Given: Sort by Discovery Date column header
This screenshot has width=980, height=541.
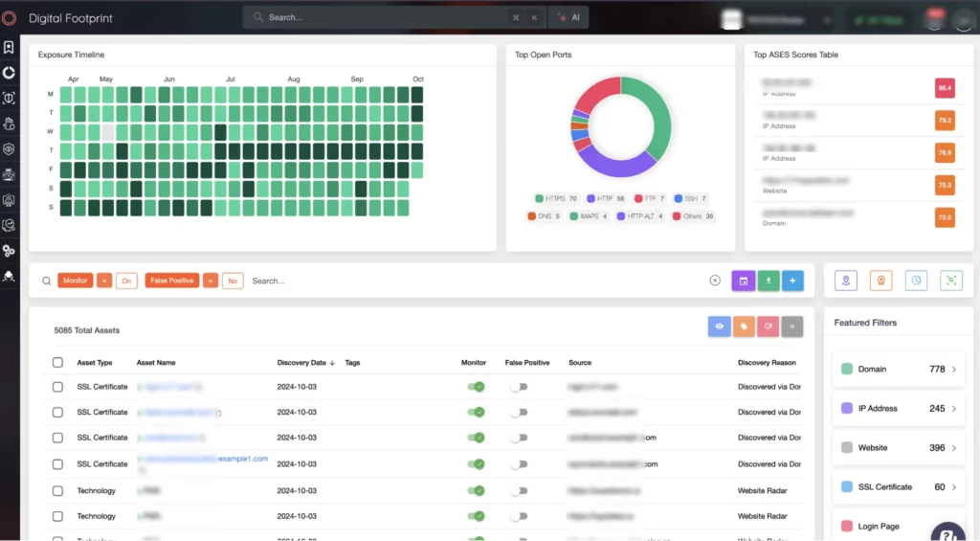Looking at the screenshot, I should (x=305, y=363).
